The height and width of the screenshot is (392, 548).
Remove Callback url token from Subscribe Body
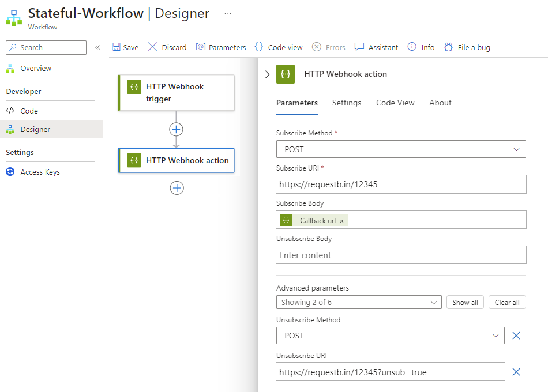(341, 221)
